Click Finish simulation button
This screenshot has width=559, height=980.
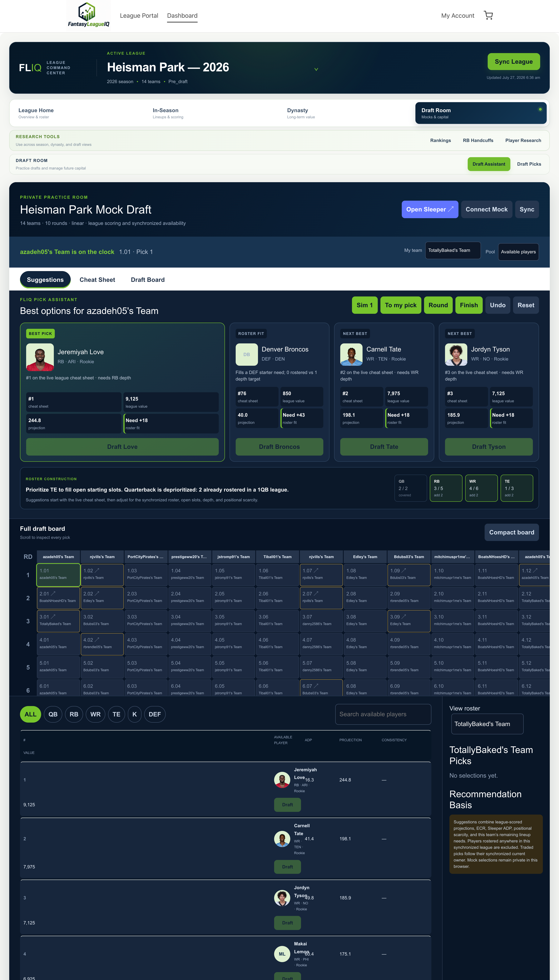coord(469,305)
